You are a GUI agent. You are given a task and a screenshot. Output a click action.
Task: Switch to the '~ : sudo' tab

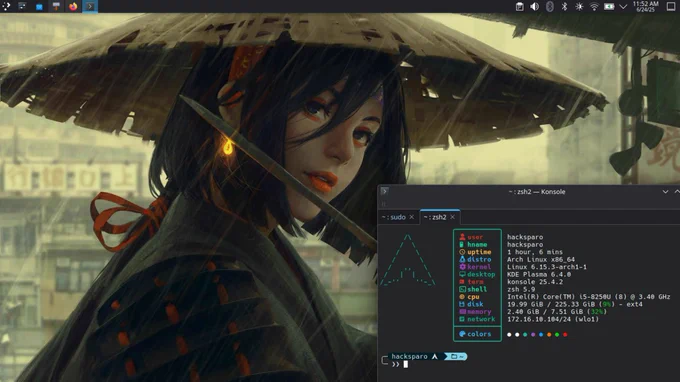[394, 217]
